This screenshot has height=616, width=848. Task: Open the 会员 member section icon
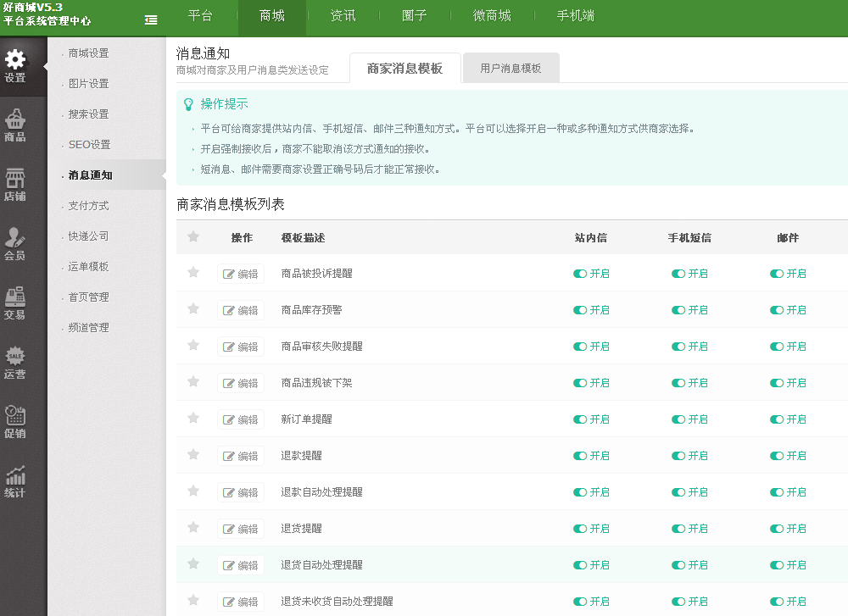[15, 244]
